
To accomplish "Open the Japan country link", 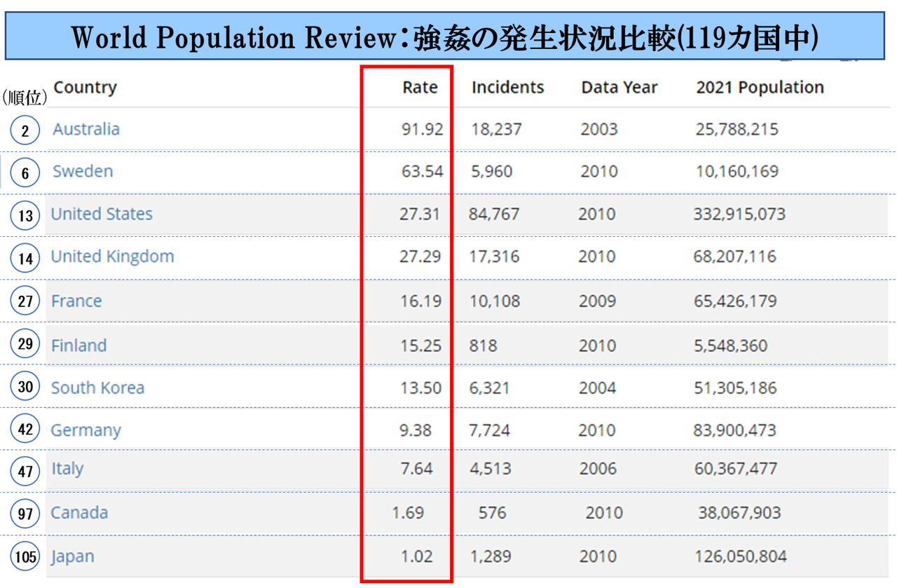I will coord(72,557).
